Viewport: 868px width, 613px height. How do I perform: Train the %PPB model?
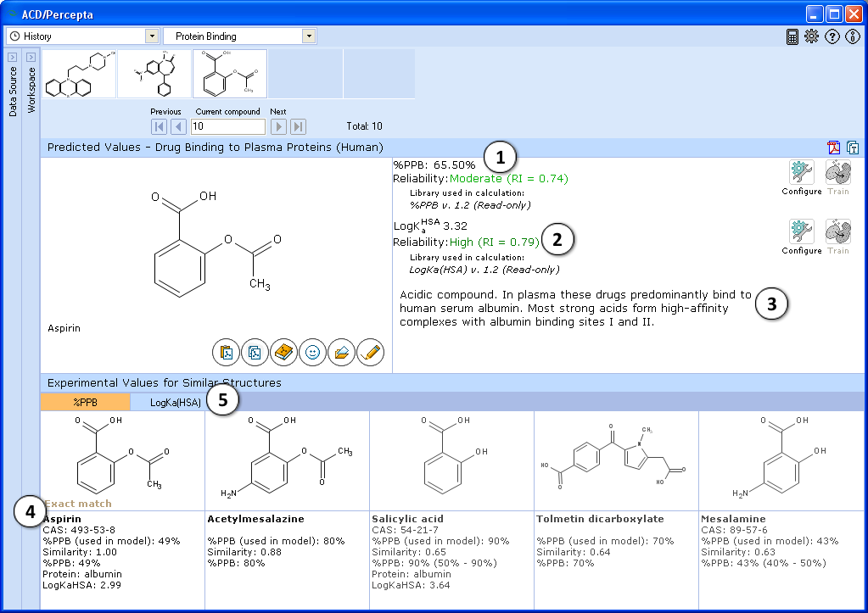point(838,173)
